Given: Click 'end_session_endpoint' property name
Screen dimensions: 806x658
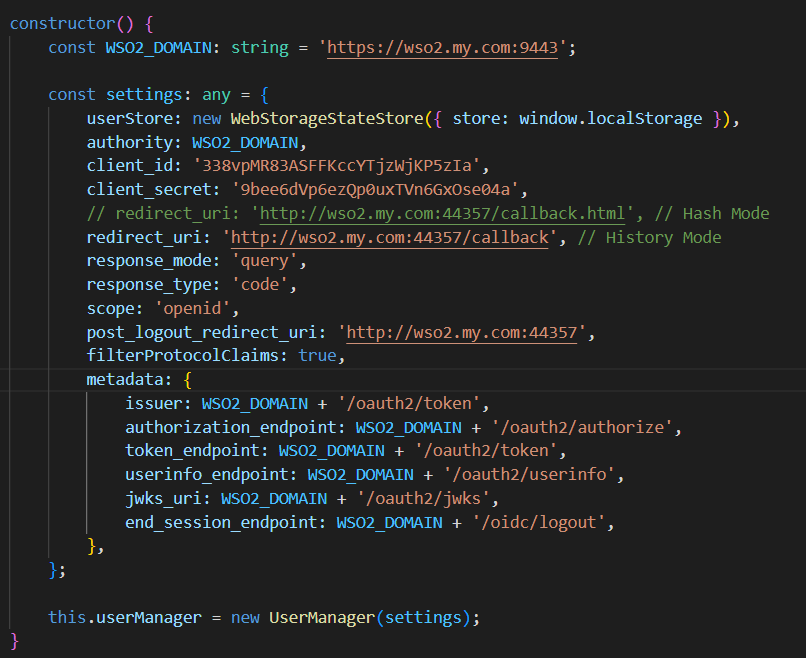Looking at the screenshot, I should [221, 523].
